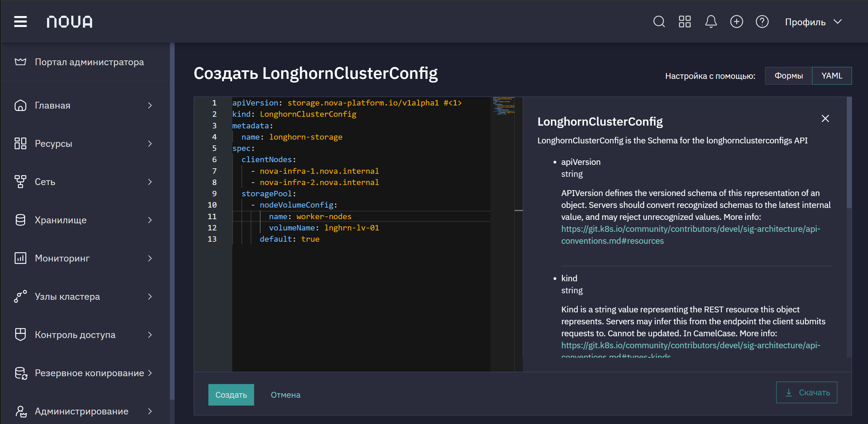Click the Главная home icon
Image resolution: width=868 pixels, height=424 pixels.
click(20, 105)
